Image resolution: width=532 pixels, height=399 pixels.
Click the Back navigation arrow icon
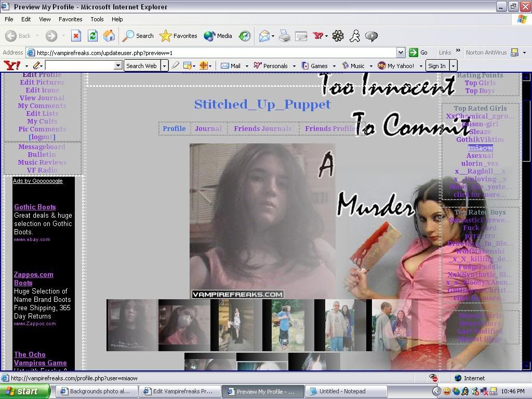11,36
